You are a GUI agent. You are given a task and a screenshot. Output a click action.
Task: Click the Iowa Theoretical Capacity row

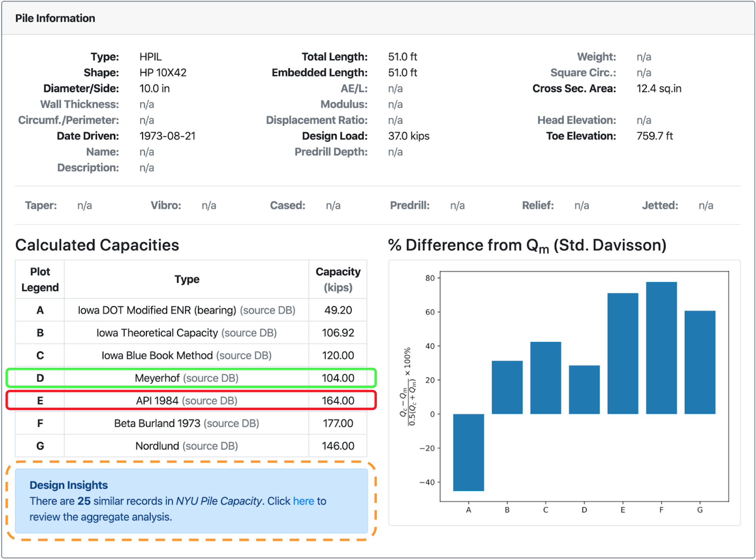(191, 332)
